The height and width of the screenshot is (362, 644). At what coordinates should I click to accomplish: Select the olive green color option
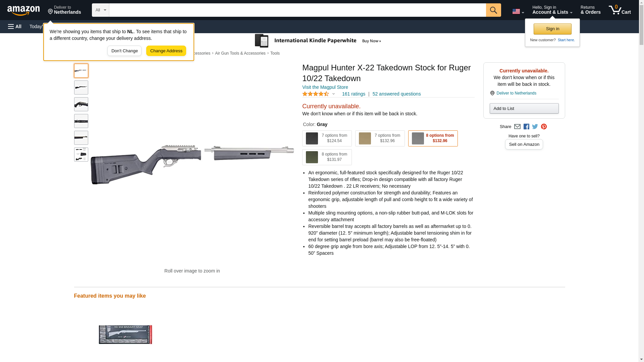coord(327,157)
